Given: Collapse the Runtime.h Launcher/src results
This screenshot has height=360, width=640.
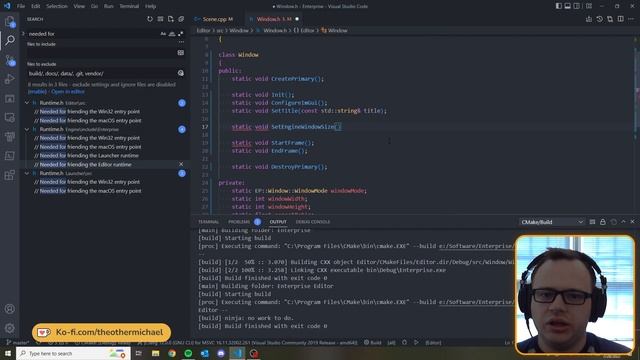Looking at the screenshot, I should pos(27,173).
